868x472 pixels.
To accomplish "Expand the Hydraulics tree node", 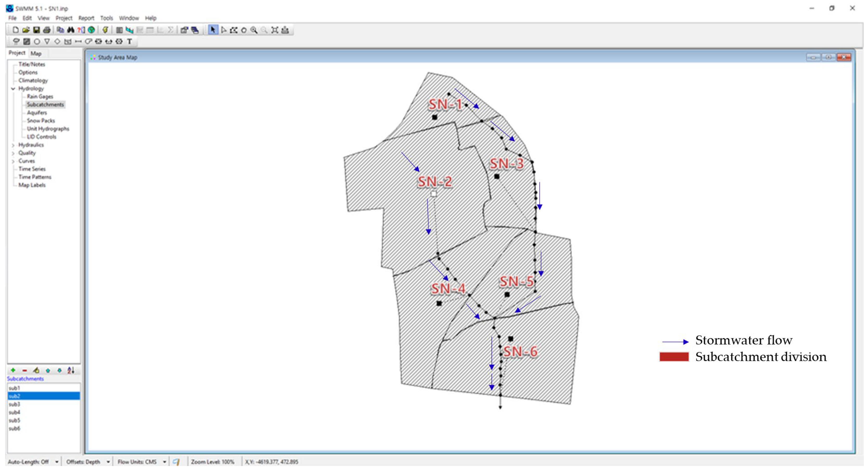I will pos(13,145).
